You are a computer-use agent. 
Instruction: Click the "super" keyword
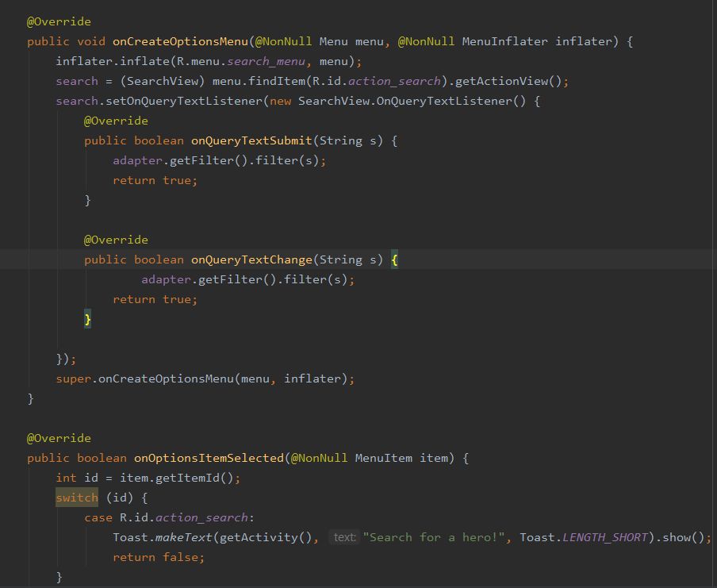(x=73, y=379)
